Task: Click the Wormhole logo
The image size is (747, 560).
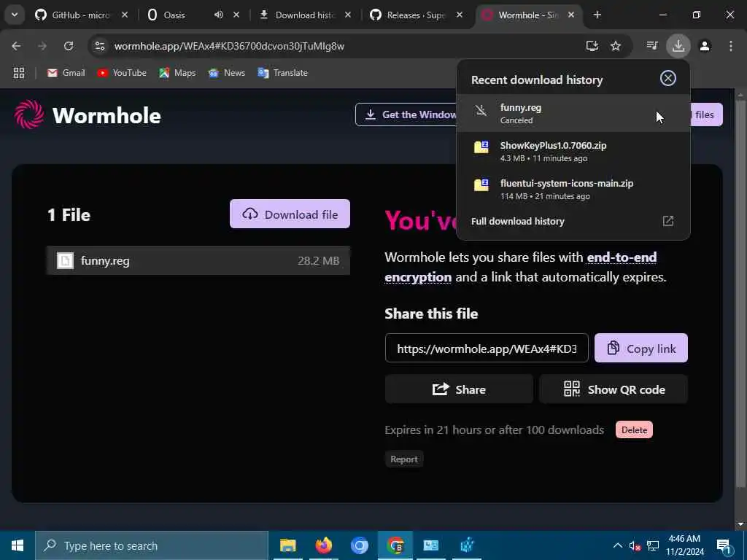Action: point(88,114)
